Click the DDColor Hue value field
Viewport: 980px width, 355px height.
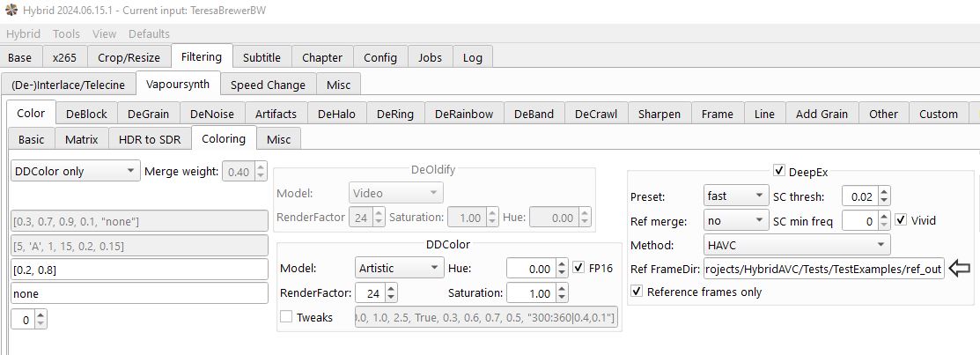pos(531,268)
